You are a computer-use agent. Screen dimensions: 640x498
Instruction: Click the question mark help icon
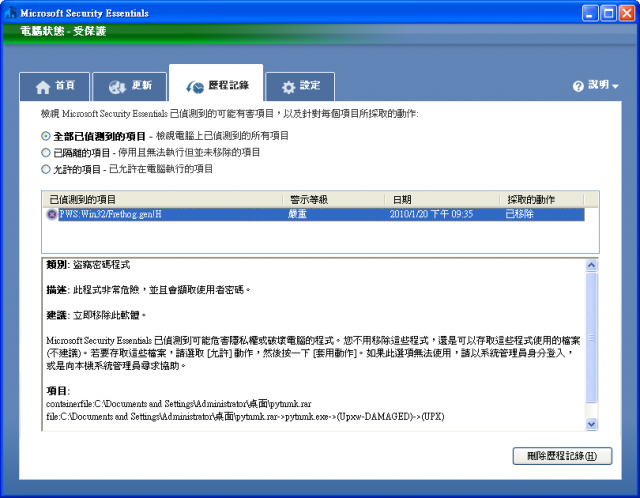(x=578, y=86)
